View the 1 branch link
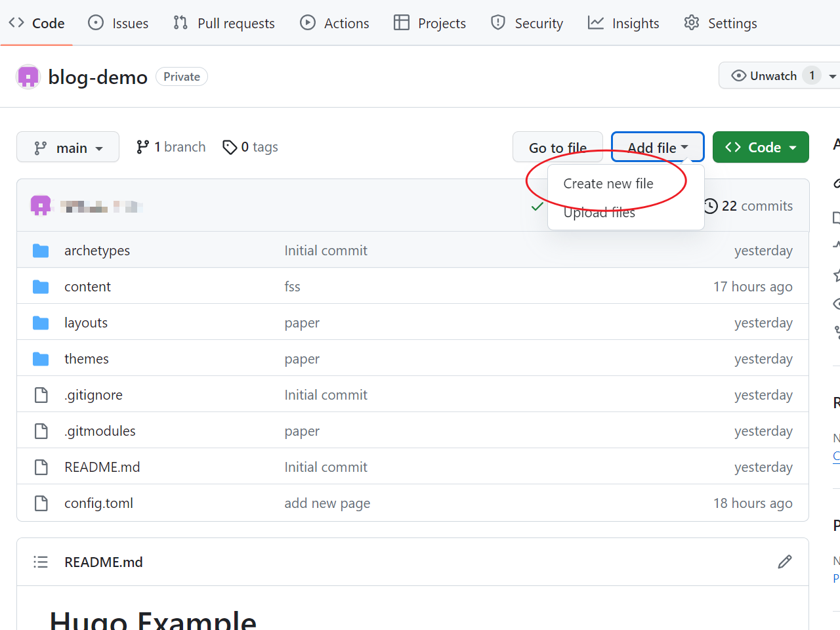The height and width of the screenshot is (630, 840). pyautogui.click(x=171, y=147)
